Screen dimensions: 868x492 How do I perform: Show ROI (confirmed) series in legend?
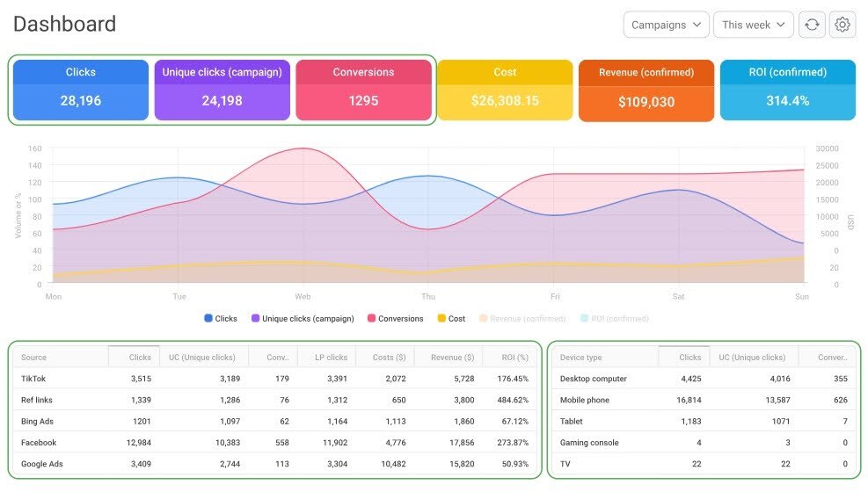click(x=614, y=319)
